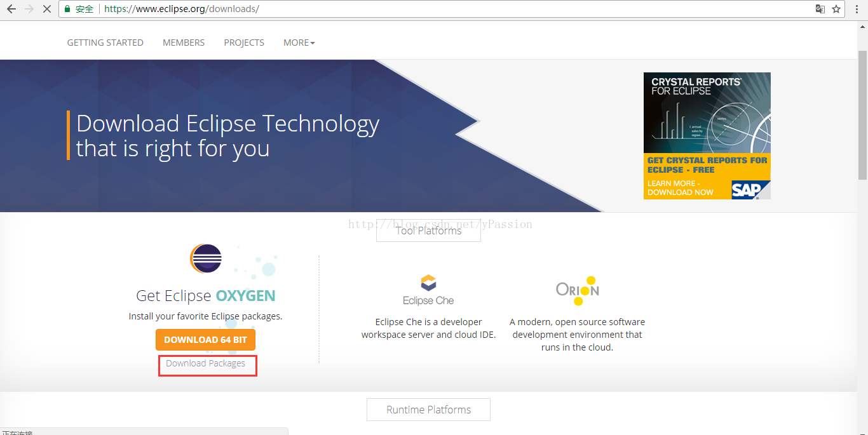
Task: Stop page loading with the X button
Action: 47,9
